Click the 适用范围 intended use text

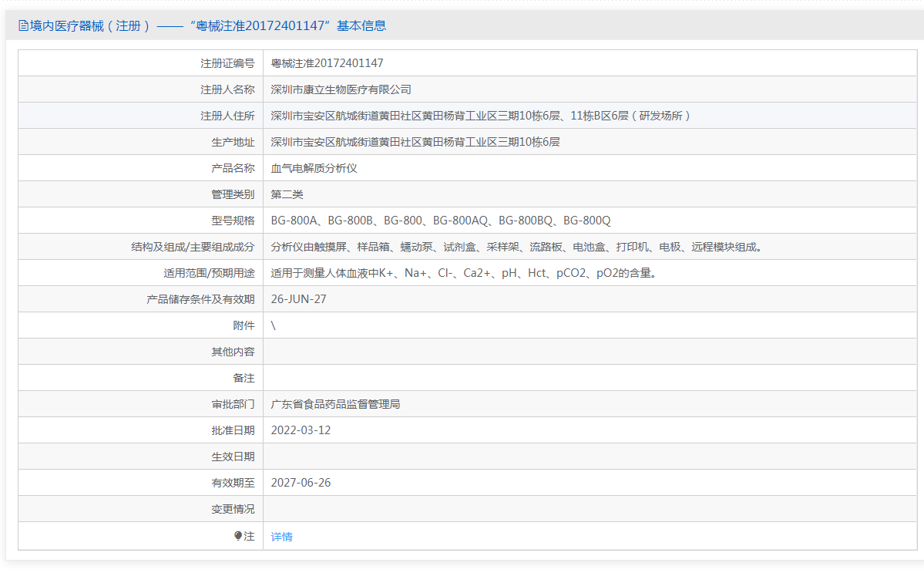click(x=463, y=273)
